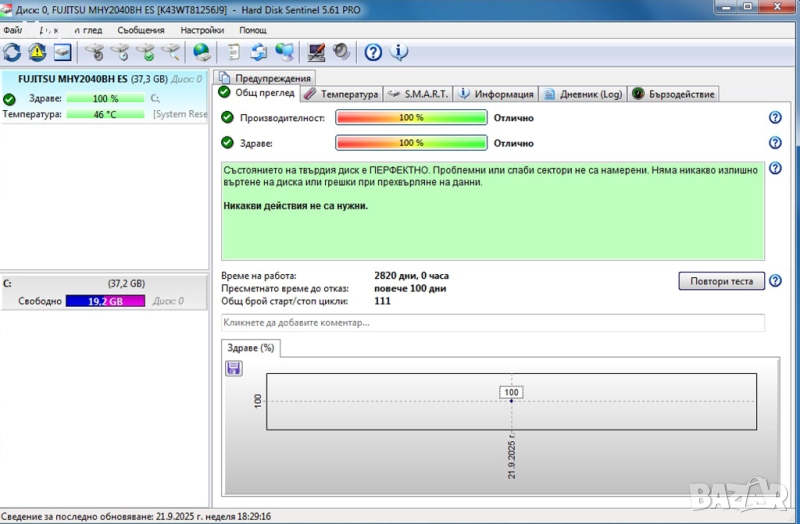The height and width of the screenshot is (524, 800).
Task: Click the document report toolbar icon
Action: tap(234, 52)
